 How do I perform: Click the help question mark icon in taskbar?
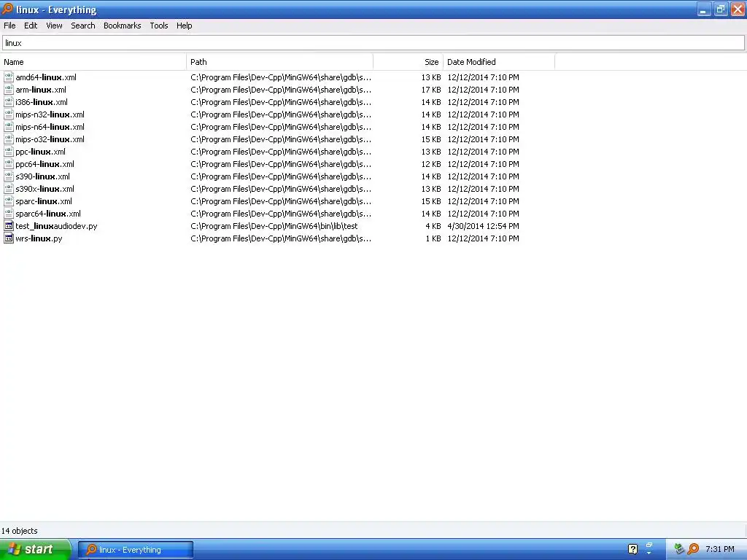coord(632,549)
